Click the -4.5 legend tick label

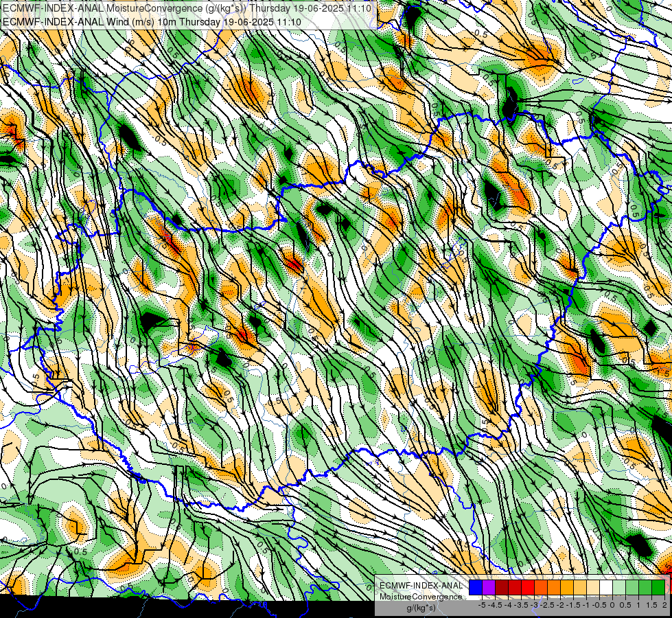(495, 605)
